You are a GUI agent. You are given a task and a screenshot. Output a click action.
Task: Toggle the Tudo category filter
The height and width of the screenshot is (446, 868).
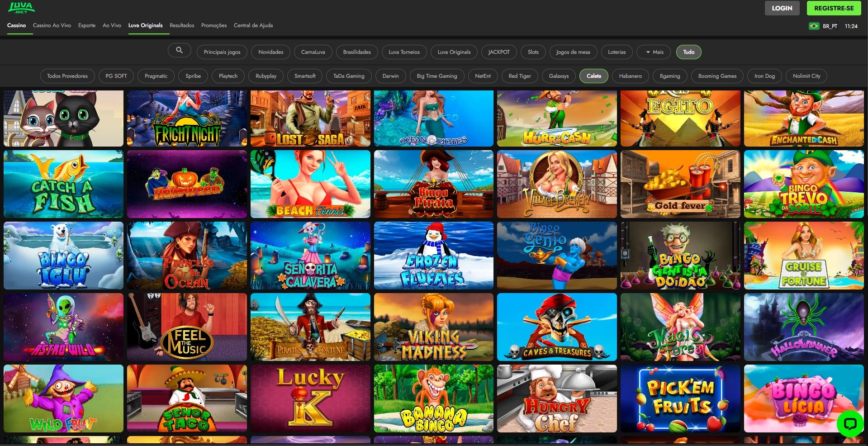click(688, 52)
